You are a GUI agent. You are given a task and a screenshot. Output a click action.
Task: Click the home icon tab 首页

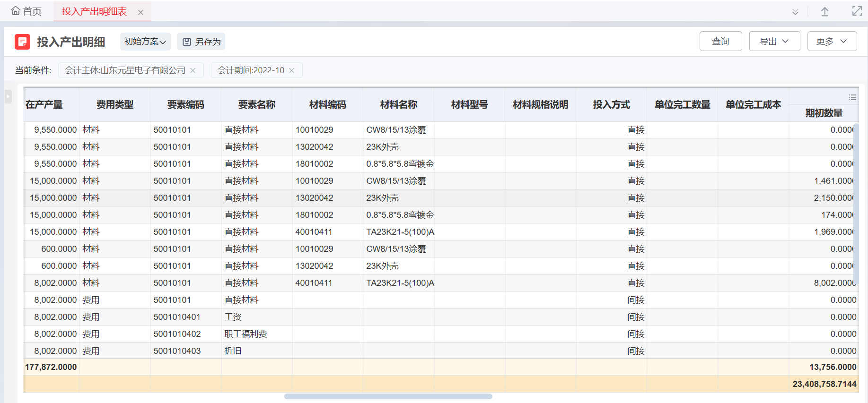pyautogui.click(x=26, y=11)
